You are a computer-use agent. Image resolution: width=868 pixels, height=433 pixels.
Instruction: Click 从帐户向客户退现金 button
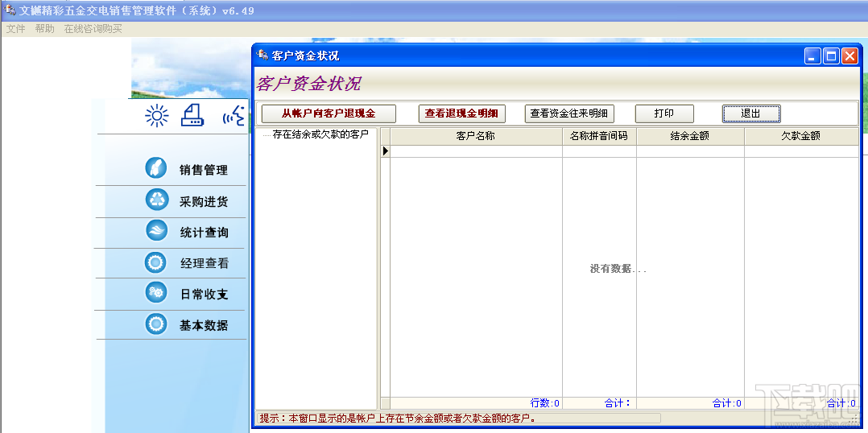(x=329, y=113)
